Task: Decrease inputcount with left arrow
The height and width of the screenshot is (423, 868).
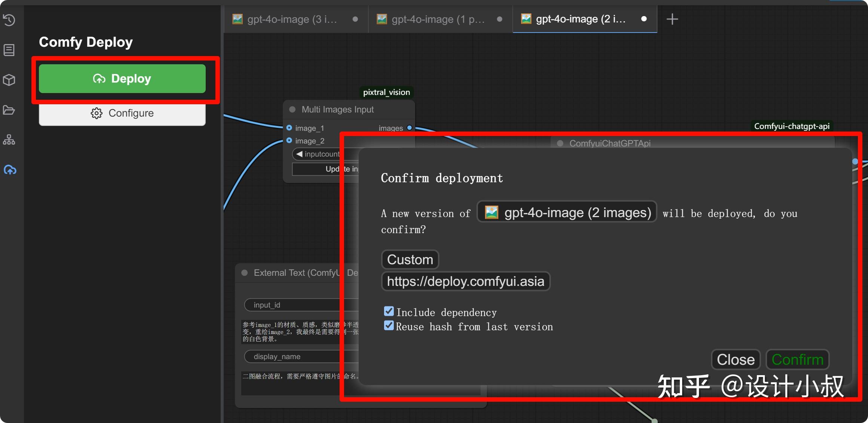Action: tap(299, 154)
